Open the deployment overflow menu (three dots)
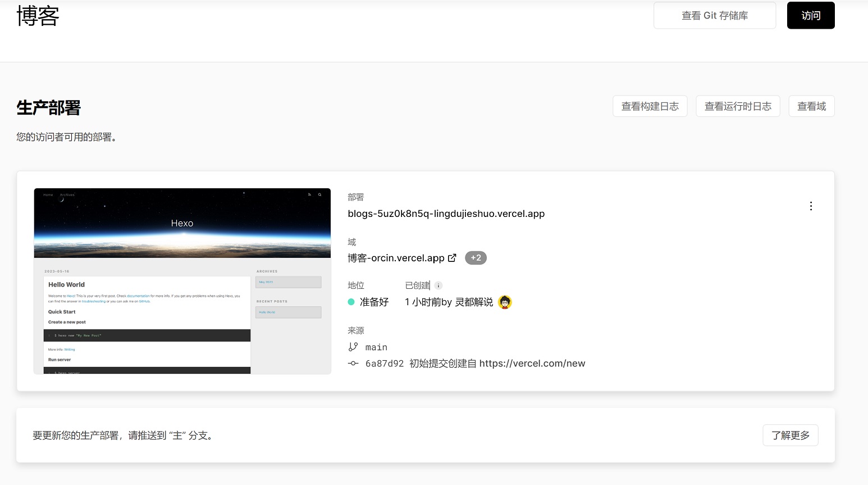The image size is (868, 485). (x=811, y=206)
